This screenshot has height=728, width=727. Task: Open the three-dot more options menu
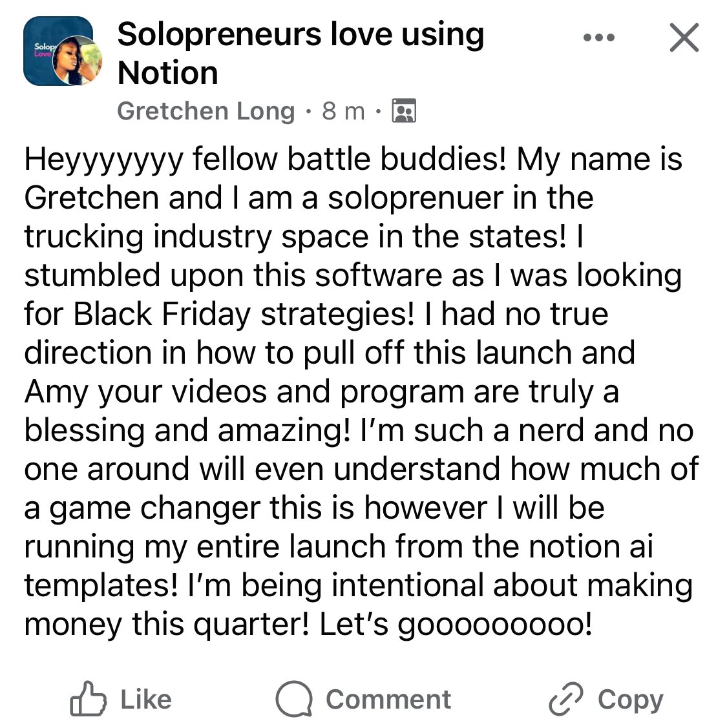click(598, 38)
